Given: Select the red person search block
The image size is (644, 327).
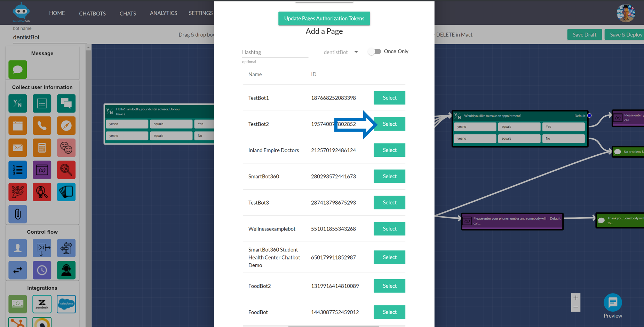Looking at the screenshot, I should click(42, 192).
